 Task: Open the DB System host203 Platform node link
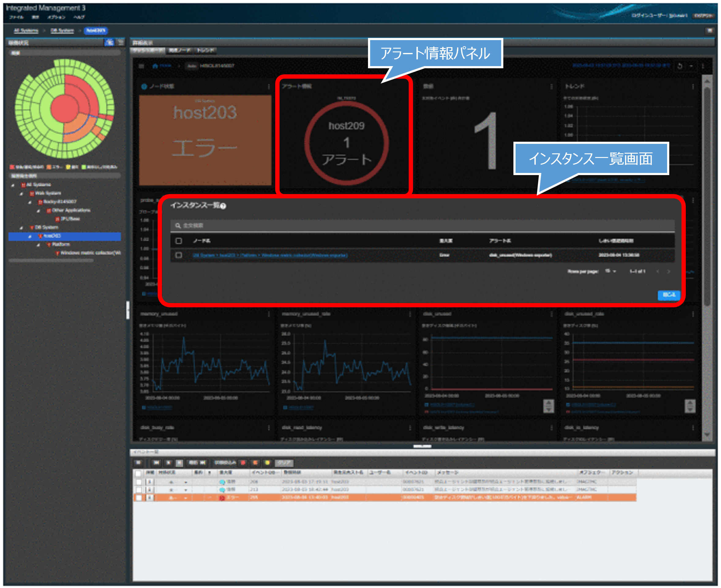coord(270,256)
